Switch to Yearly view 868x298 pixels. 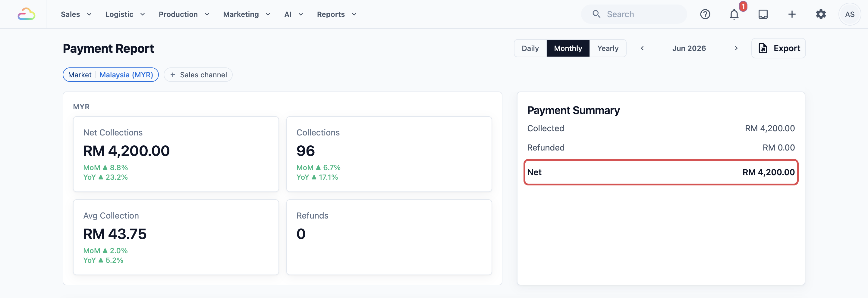[x=608, y=48]
